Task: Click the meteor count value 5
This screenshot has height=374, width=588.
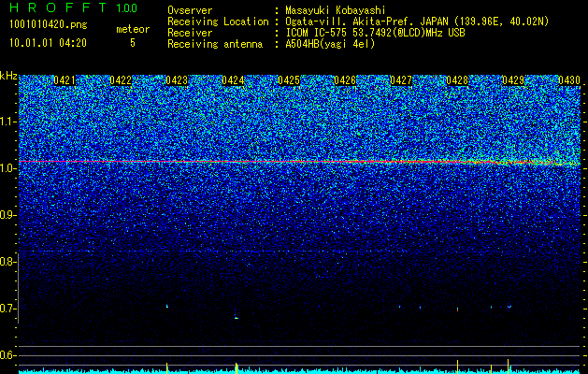Action: point(133,43)
